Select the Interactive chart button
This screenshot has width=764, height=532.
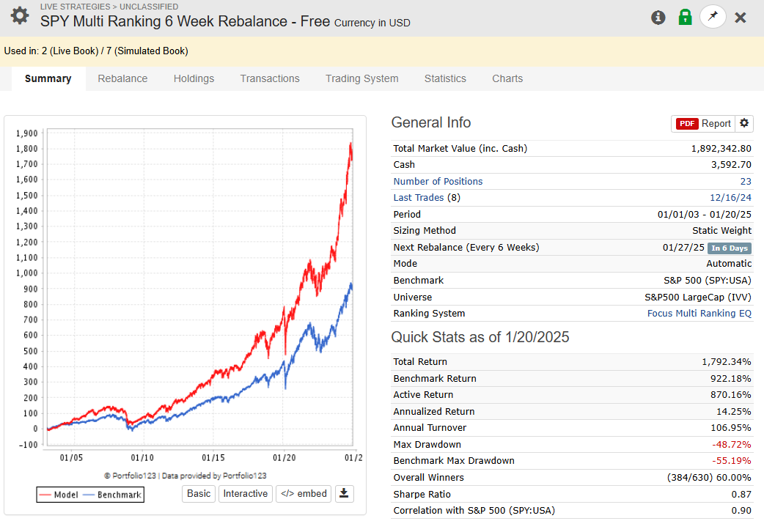pos(245,493)
